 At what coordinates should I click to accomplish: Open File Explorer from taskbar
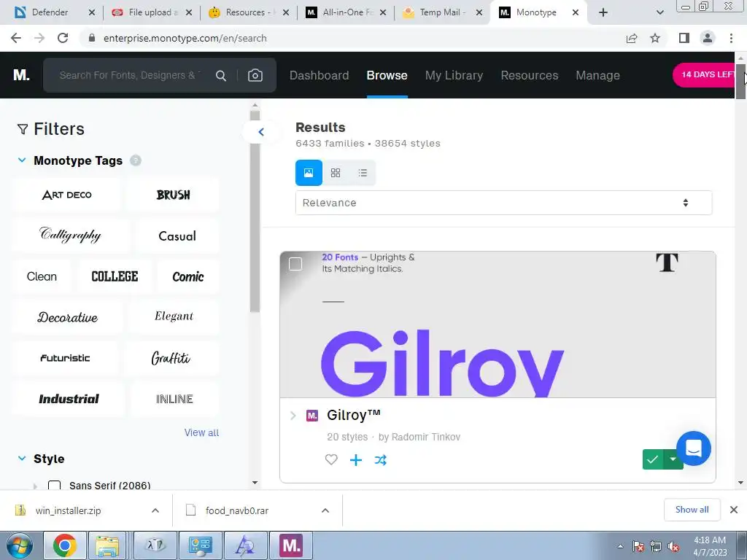(x=107, y=545)
